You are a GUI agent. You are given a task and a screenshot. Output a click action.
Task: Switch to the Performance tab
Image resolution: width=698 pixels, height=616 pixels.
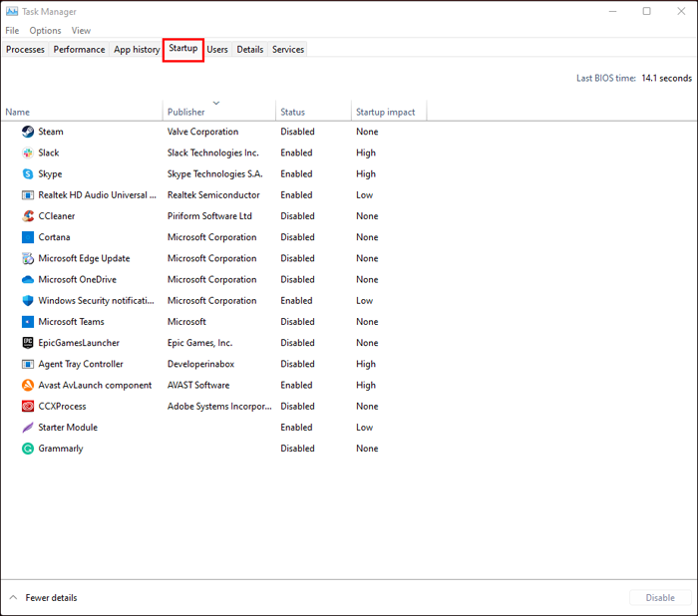[x=79, y=50]
